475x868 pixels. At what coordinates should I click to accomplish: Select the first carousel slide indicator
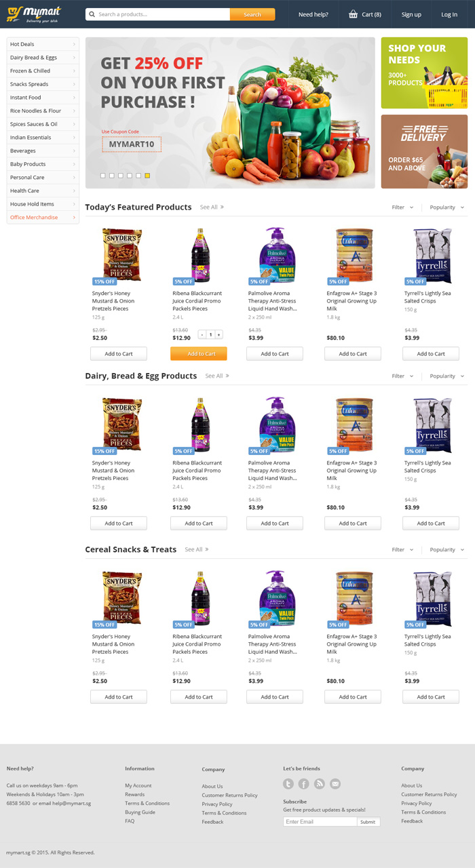coord(103,176)
